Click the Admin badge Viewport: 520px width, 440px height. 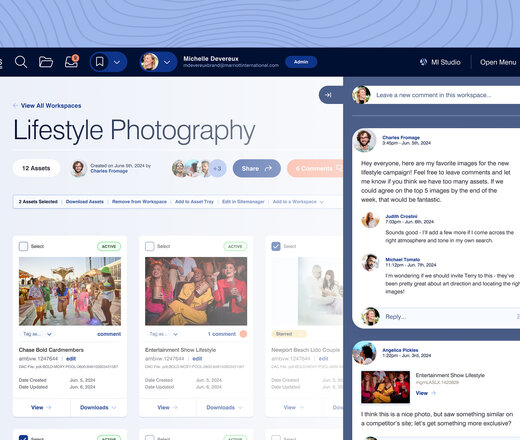pos(301,62)
